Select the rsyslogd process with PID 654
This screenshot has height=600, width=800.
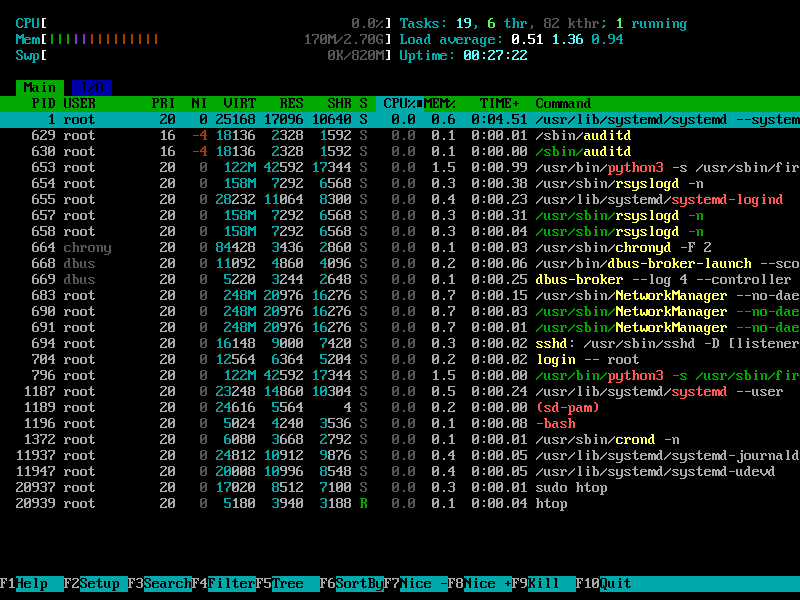click(400, 184)
